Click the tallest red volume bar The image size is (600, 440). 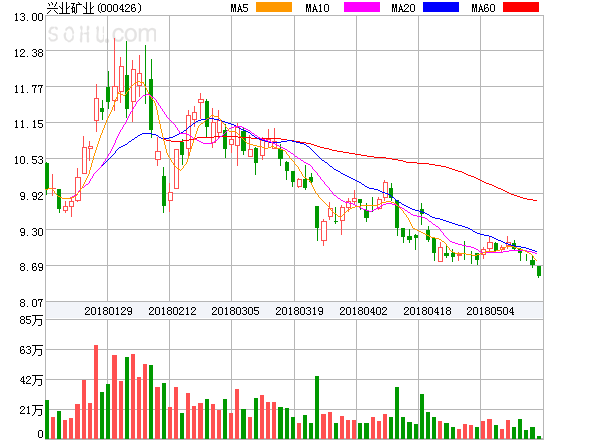[96, 392]
